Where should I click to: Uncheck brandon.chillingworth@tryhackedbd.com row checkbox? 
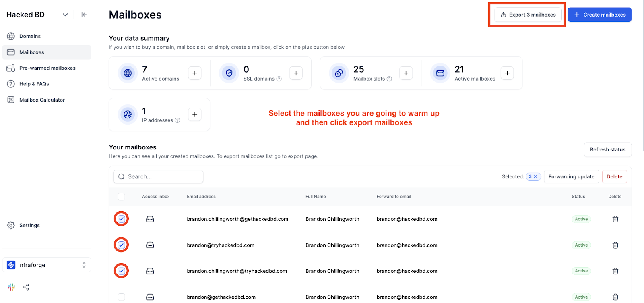pyautogui.click(x=121, y=271)
